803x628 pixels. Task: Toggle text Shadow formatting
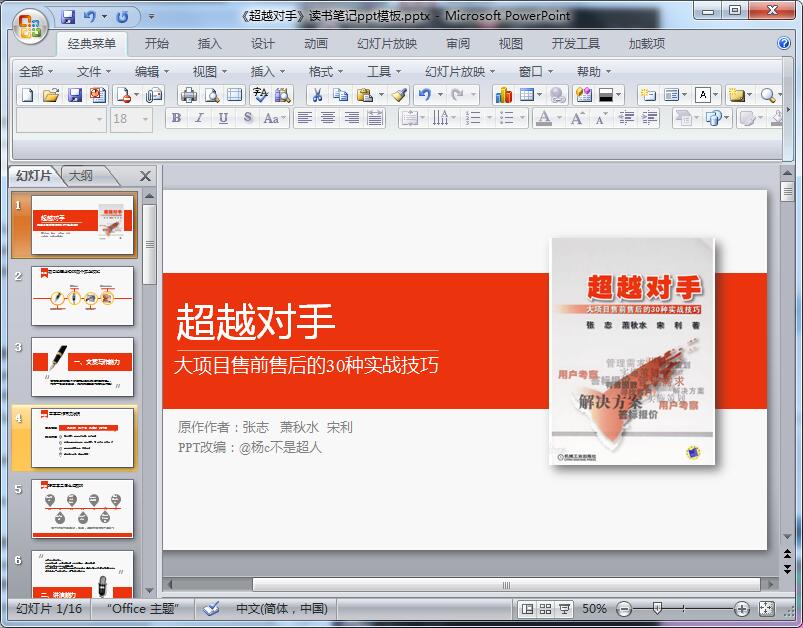pyautogui.click(x=247, y=118)
